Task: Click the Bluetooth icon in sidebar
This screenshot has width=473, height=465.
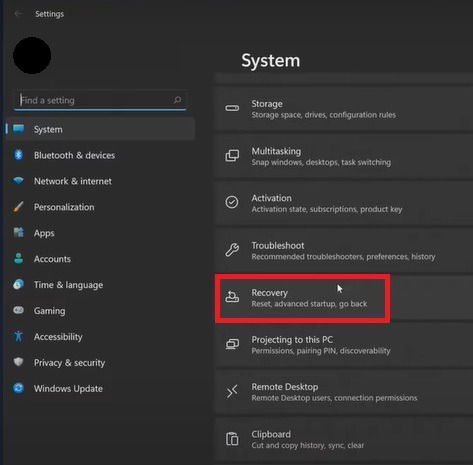Action: 18,155
